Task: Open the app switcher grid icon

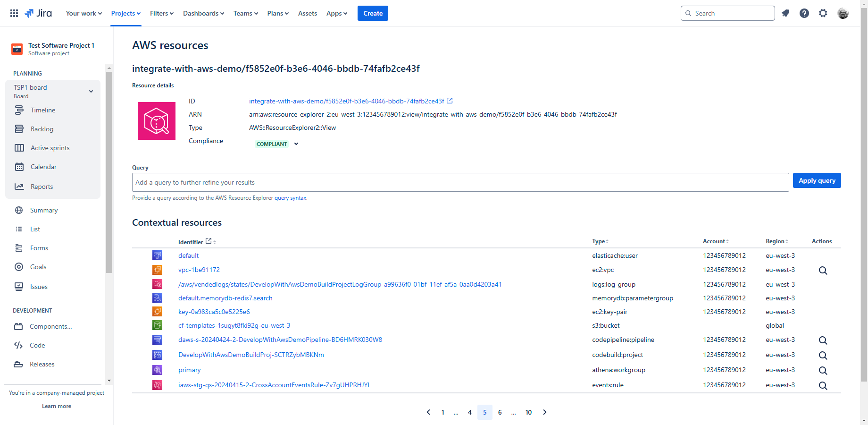Action: pyautogui.click(x=14, y=13)
